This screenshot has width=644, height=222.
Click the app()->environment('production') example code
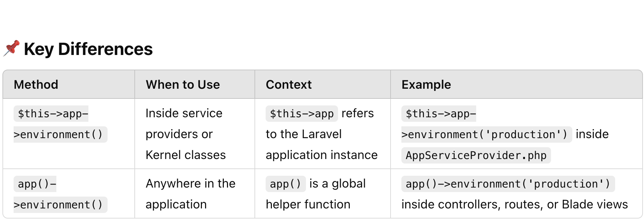pos(508,184)
